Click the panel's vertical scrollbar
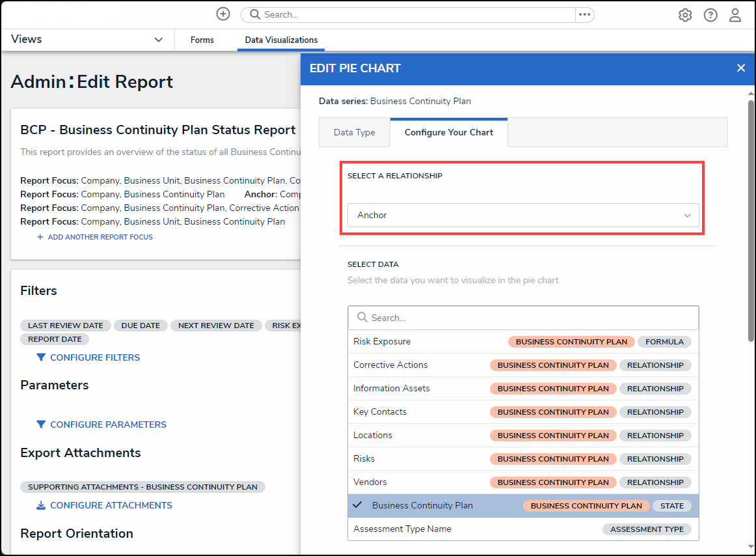756x556 pixels. (x=751, y=221)
